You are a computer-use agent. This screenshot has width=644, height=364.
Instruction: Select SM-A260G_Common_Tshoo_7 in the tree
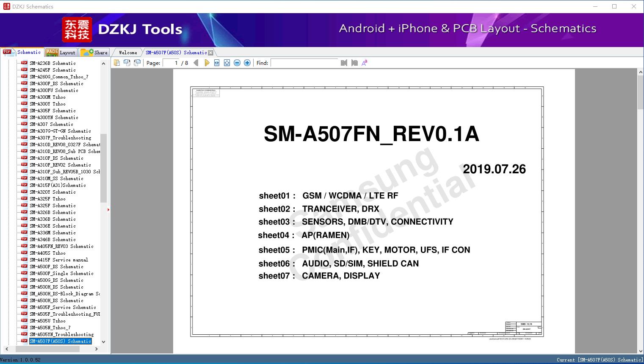(x=59, y=77)
